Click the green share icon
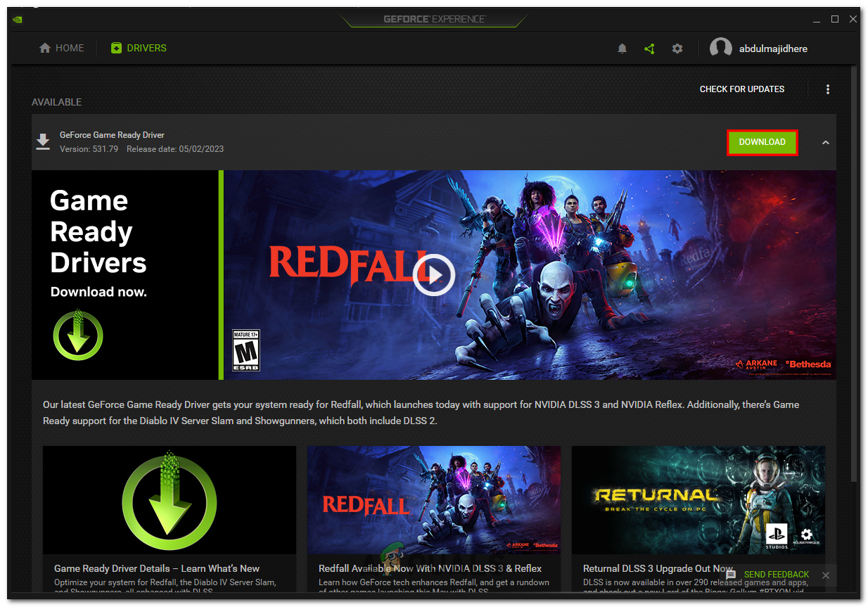 649,49
